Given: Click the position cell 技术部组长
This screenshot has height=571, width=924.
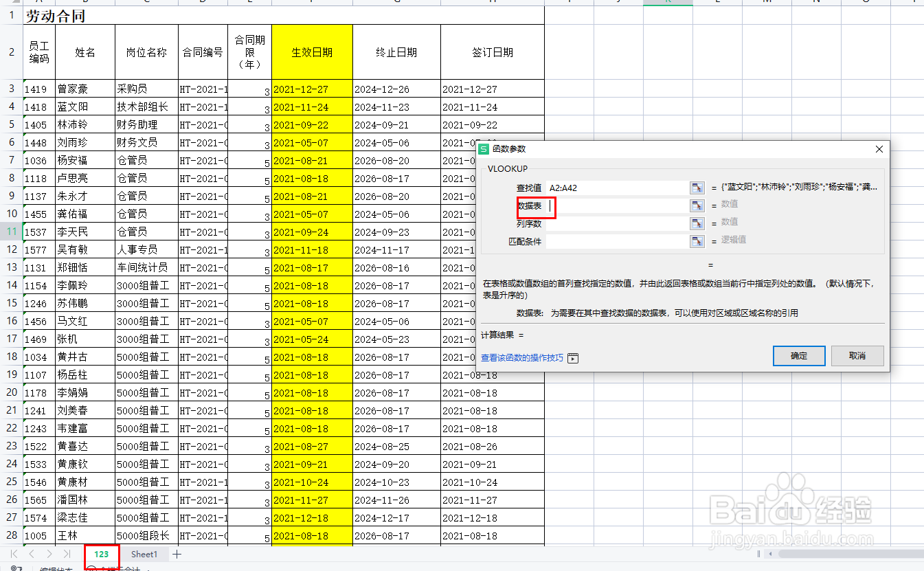Looking at the screenshot, I should [146, 107].
